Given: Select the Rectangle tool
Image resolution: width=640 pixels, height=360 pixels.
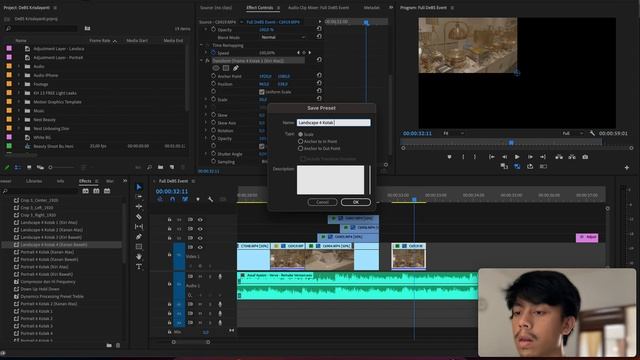Looking at the screenshot, I should tap(139, 247).
